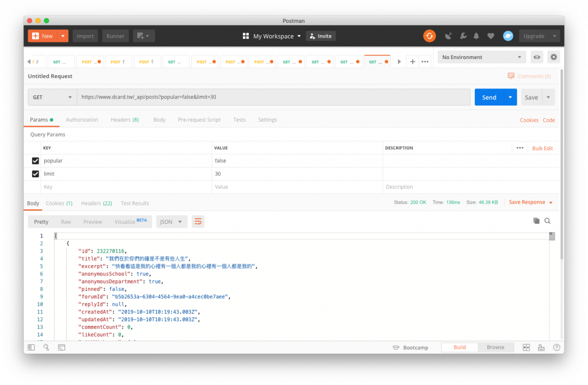
Task: Open the Bootcamp lessons
Action: click(x=410, y=348)
